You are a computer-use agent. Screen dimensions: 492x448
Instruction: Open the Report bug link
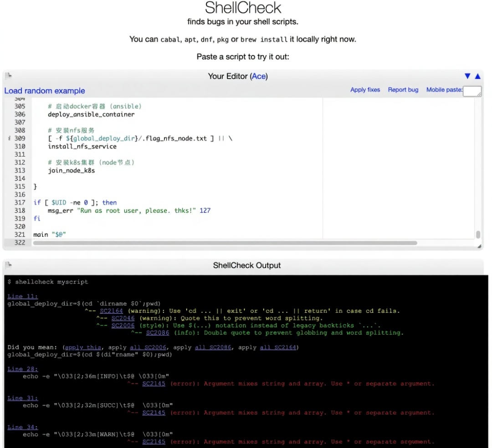[x=403, y=90]
